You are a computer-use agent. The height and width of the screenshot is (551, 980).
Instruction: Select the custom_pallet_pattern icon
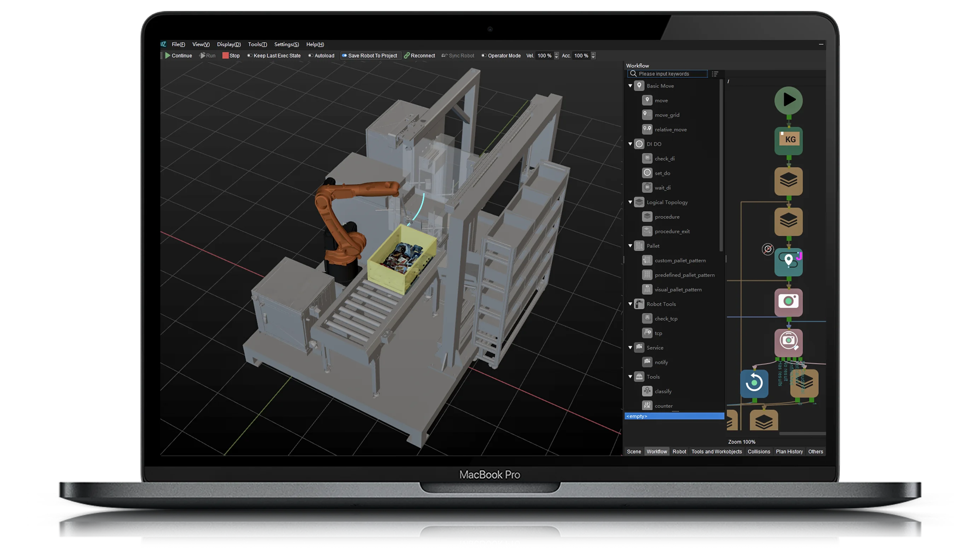647,260
